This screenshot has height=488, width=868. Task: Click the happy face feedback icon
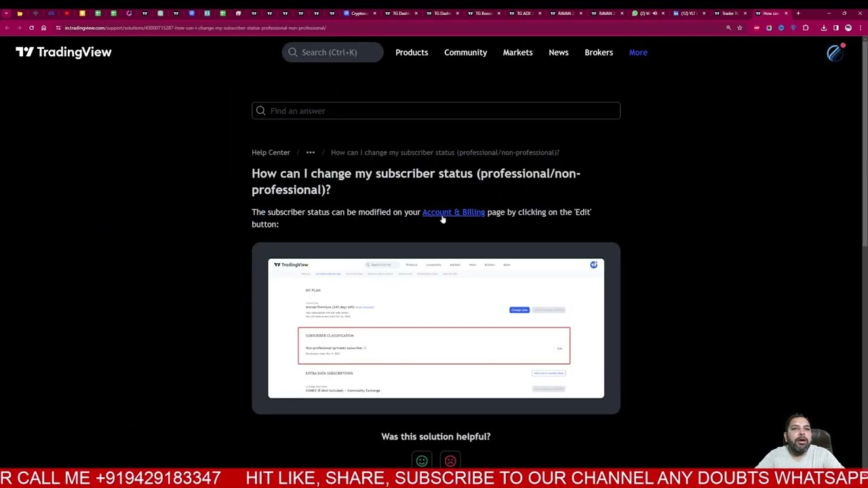click(x=422, y=461)
